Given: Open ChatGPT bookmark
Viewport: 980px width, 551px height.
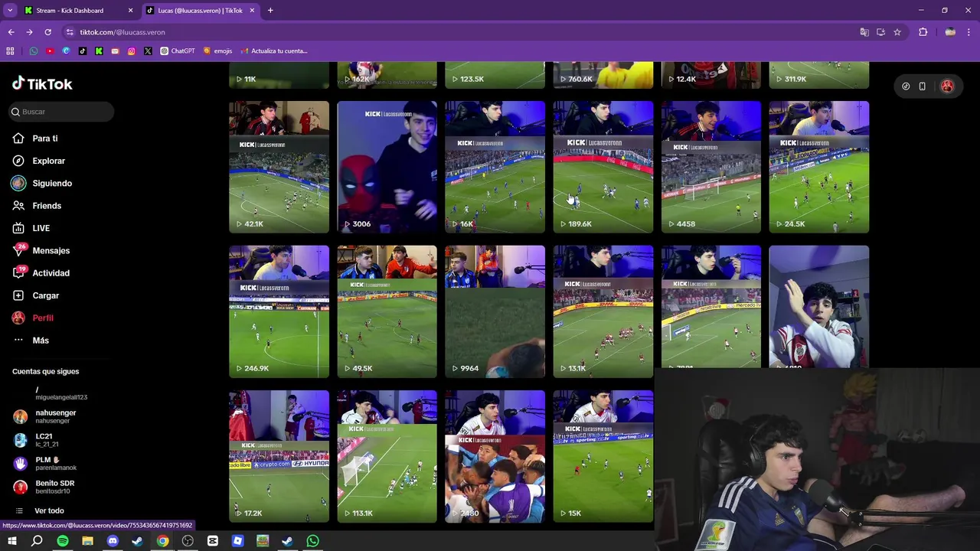Looking at the screenshot, I should click(x=178, y=51).
